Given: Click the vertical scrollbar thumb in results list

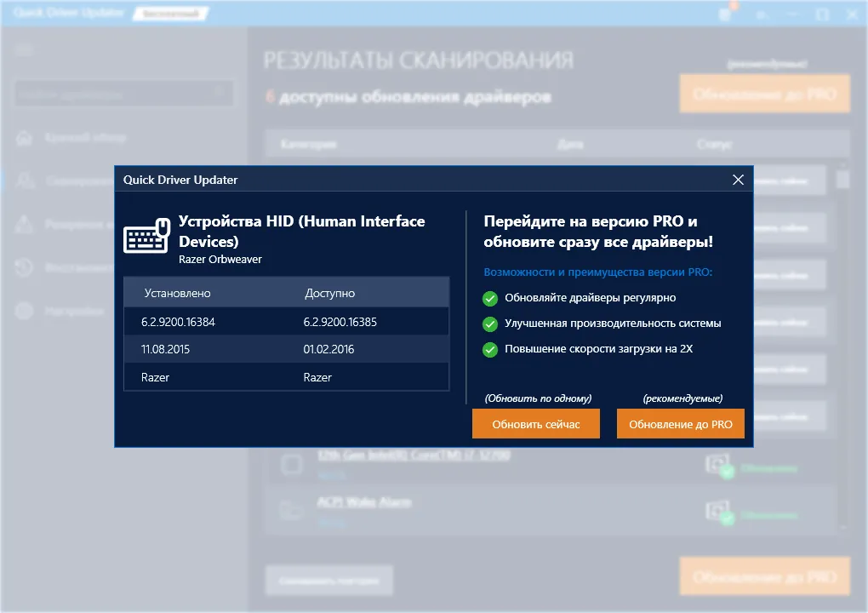Looking at the screenshot, I should pos(842,180).
